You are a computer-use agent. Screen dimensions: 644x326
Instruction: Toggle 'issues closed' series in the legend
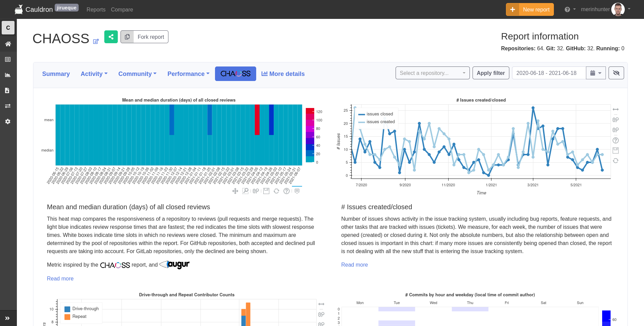[376, 114]
